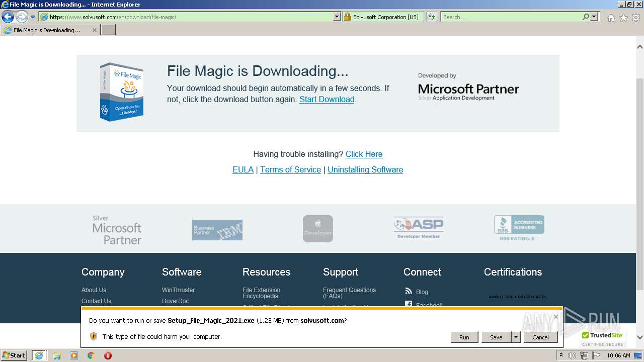Click Run in the download bar

pos(464,337)
